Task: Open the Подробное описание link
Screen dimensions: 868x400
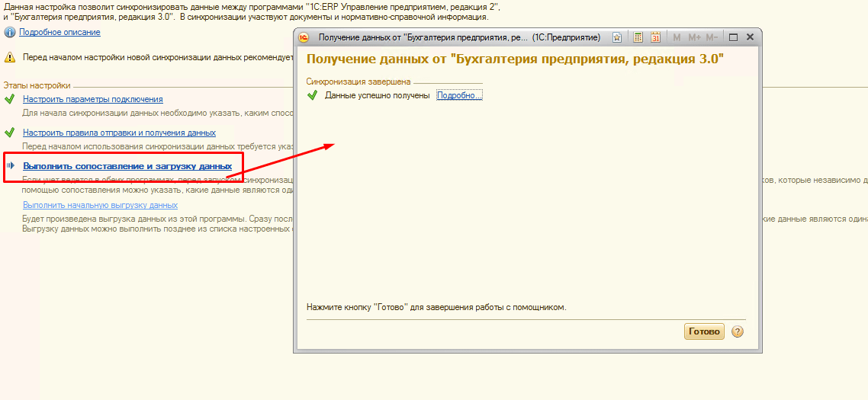Action: coord(59,32)
